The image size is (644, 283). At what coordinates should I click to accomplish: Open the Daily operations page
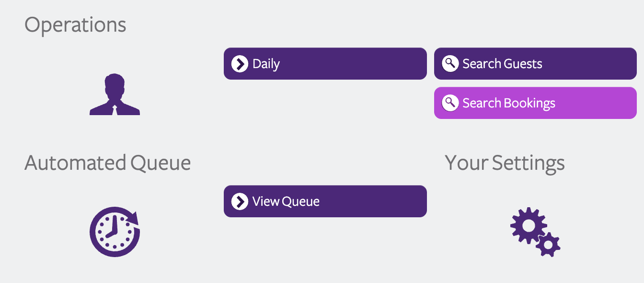point(325,64)
